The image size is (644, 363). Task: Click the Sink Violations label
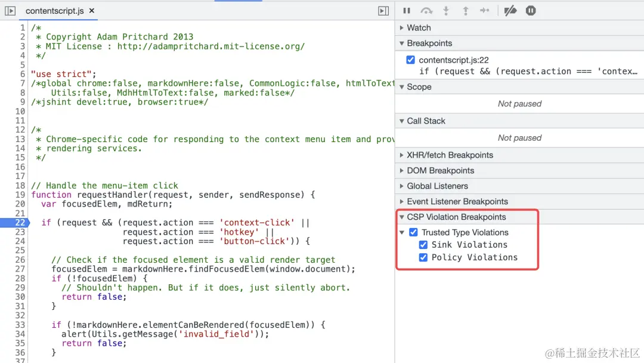(x=469, y=245)
